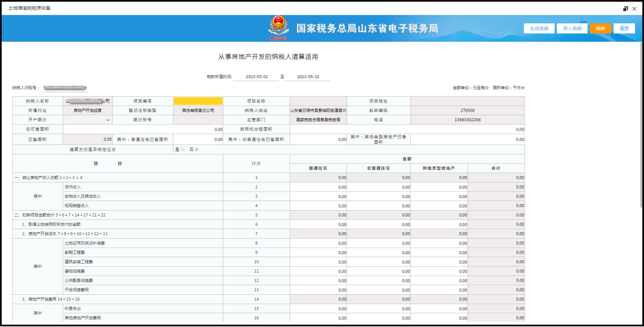
Task: Click the 货币收入 非普通住宅 amount cell
Action: (x=379, y=187)
